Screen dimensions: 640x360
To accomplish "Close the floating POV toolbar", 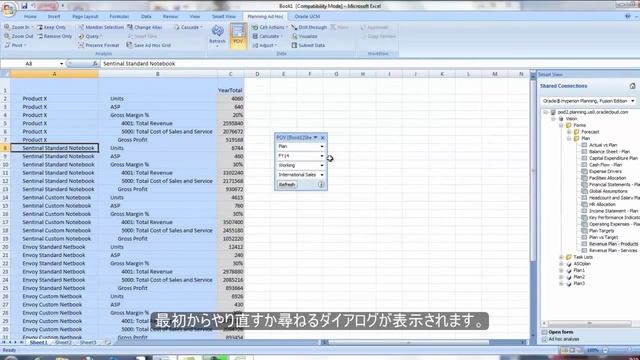I will (x=322, y=138).
